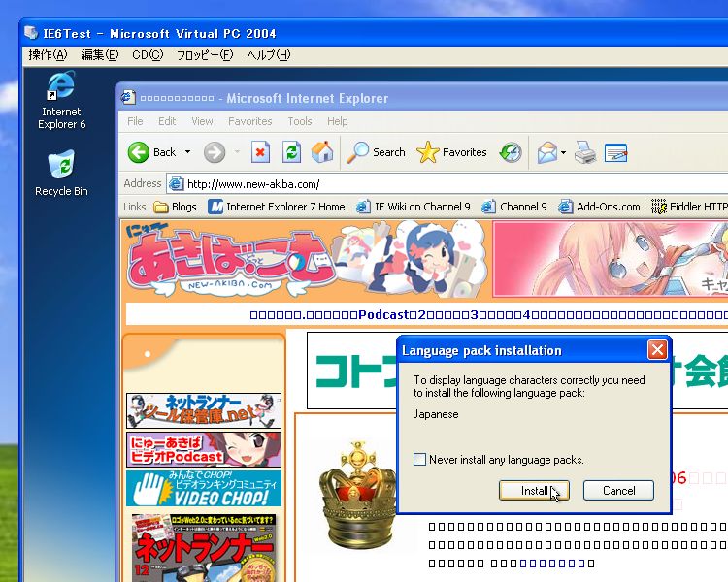Viewport: 728px width, 582px height.
Task: Open the IE Tools menu
Action: tap(300, 121)
